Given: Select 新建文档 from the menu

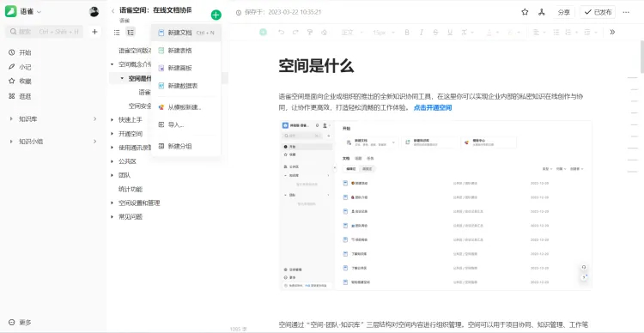Looking at the screenshot, I should [x=186, y=33].
